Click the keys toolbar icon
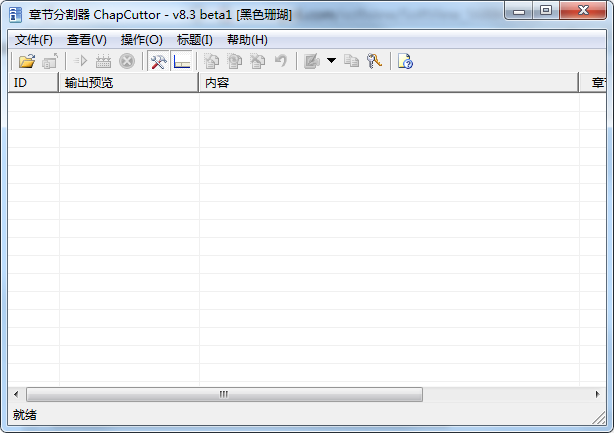 click(x=374, y=61)
